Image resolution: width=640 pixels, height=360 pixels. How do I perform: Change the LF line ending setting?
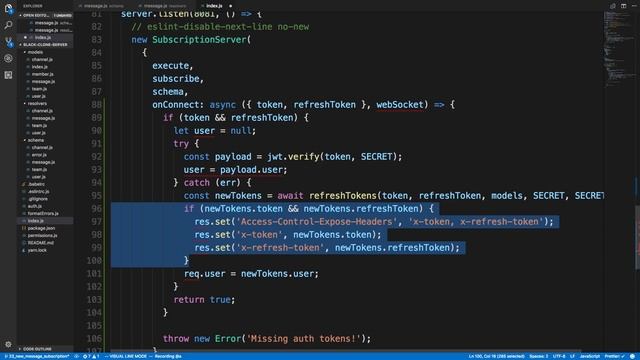tap(572, 356)
